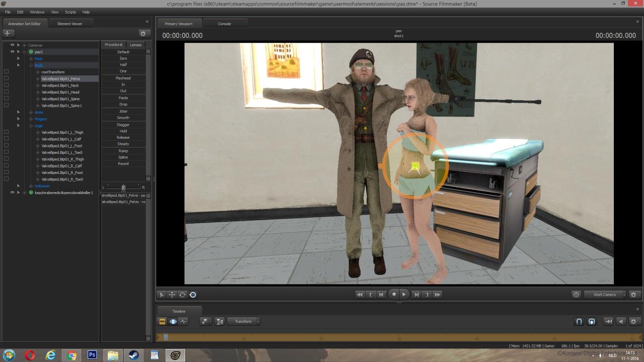Open the Work Camera dropdown

pos(605,295)
